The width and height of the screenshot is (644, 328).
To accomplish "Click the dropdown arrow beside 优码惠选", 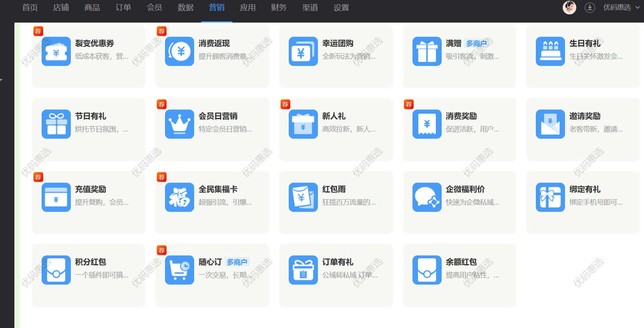I will click(x=637, y=8).
